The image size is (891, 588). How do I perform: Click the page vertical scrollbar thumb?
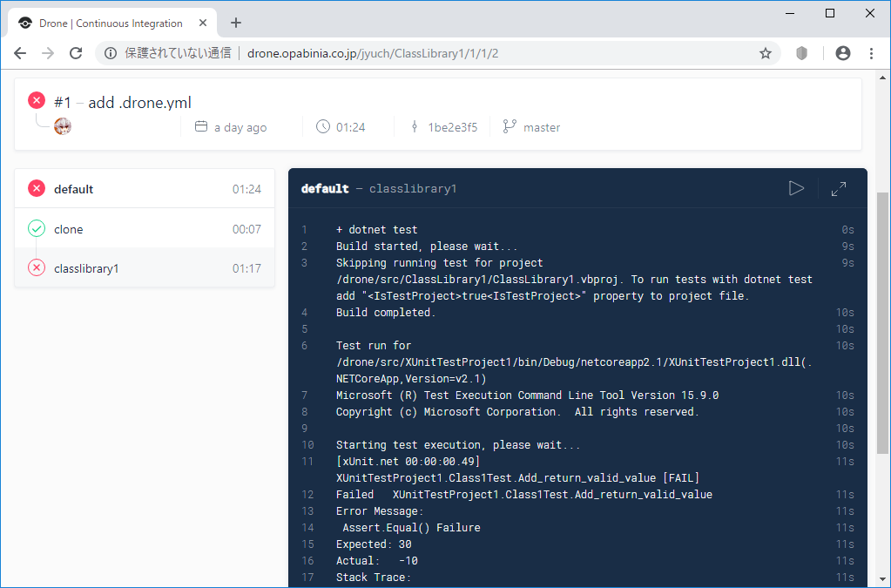pos(882,322)
